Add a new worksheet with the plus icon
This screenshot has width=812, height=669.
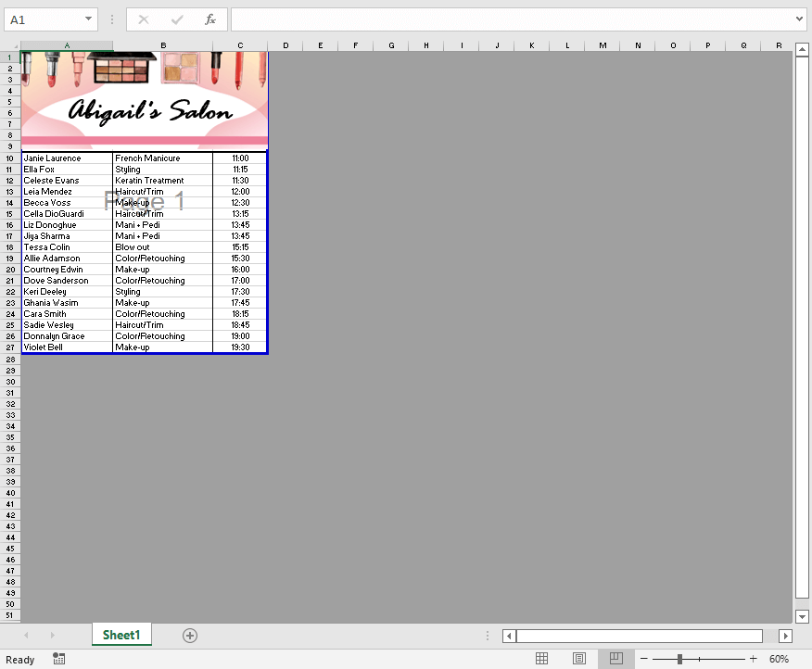(190, 636)
